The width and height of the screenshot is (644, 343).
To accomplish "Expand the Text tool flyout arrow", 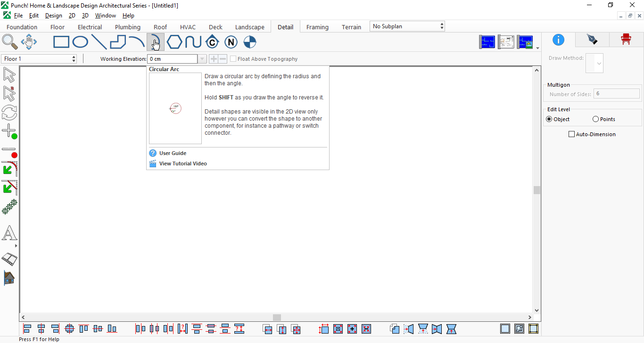I will pos(16,245).
